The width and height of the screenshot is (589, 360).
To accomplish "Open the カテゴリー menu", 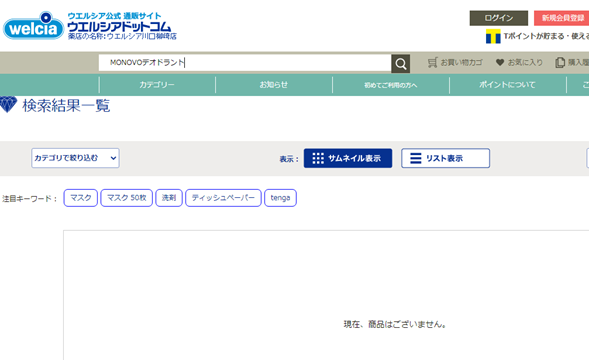I will (x=157, y=85).
